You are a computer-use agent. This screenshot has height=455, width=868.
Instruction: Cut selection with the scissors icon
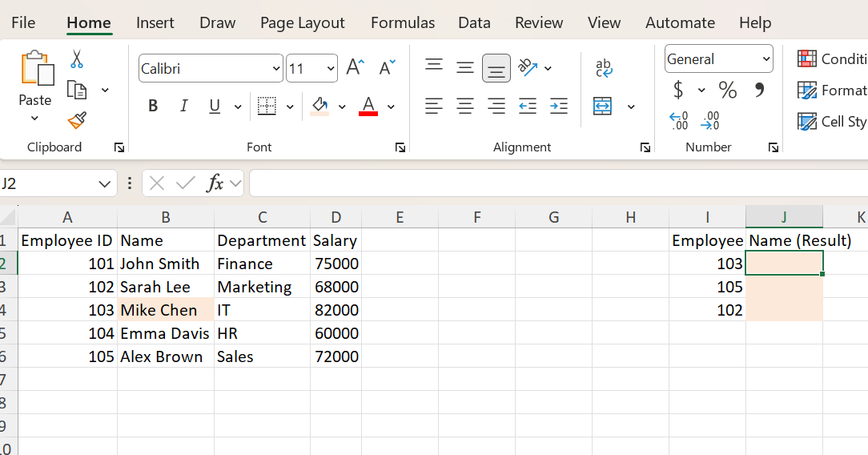[76, 59]
